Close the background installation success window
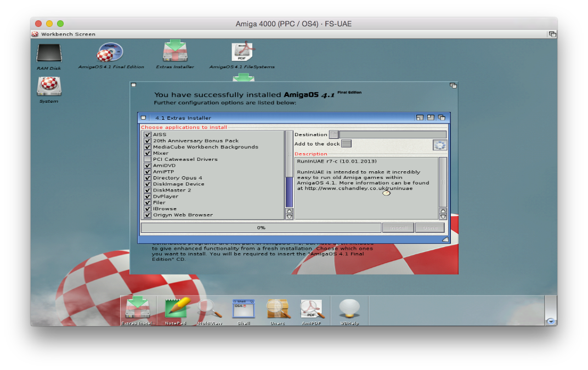Screen dimensions: 588x370 pos(133,85)
